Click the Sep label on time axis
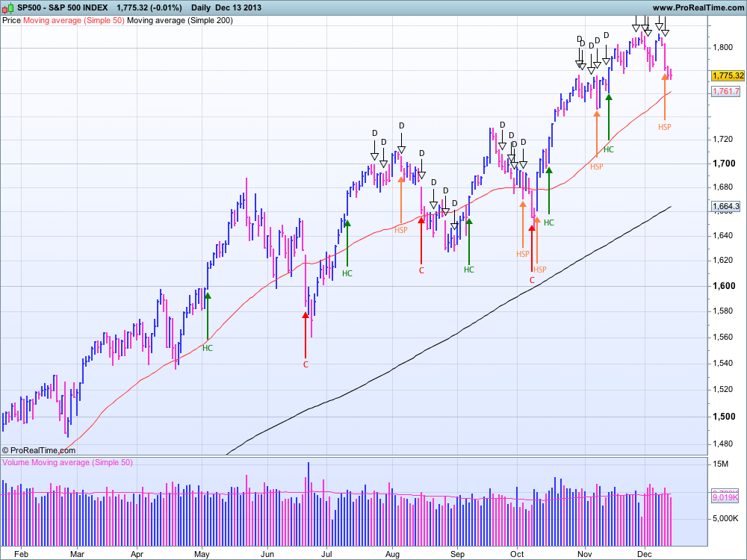 point(457,554)
